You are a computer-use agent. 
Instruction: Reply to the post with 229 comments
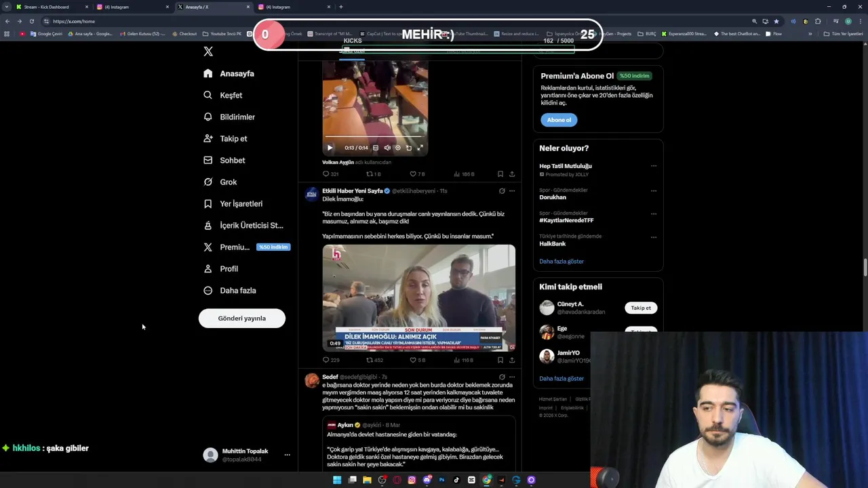click(330, 360)
